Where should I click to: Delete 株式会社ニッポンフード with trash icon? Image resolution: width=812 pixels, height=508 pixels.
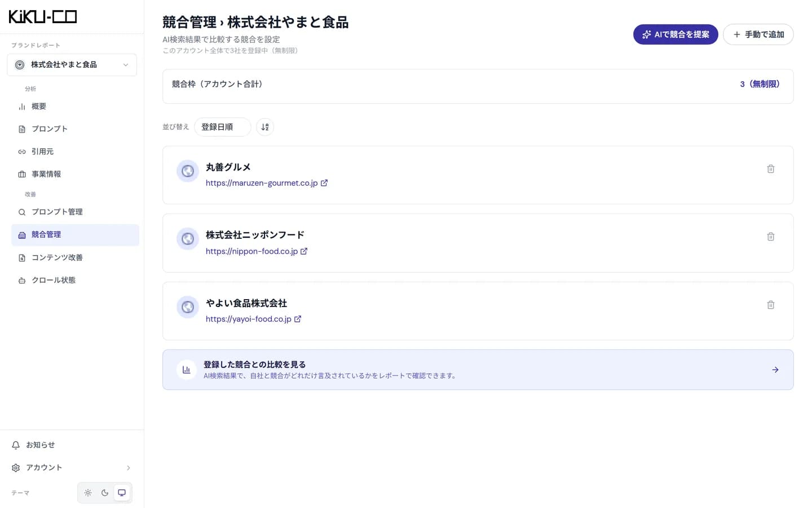click(771, 237)
